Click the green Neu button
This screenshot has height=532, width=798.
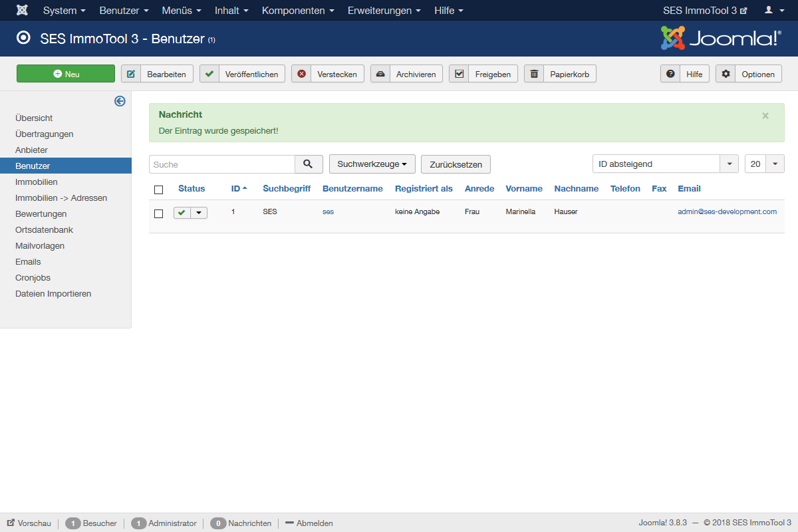(x=66, y=74)
